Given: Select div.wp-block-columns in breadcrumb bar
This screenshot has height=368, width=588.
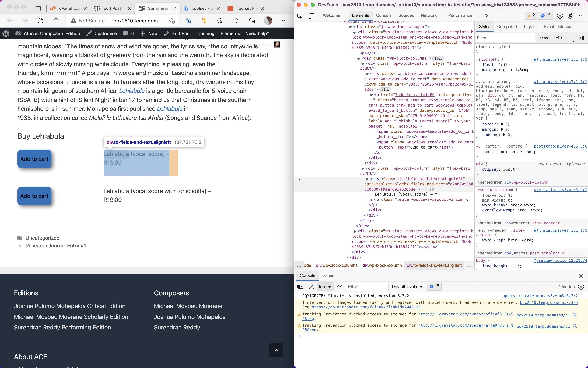Looking at the screenshot, I should click(x=337, y=265).
